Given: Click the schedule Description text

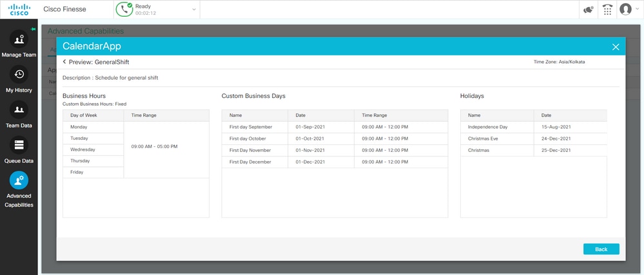Looking at the screenshot, I should click(x=110, y=77).
